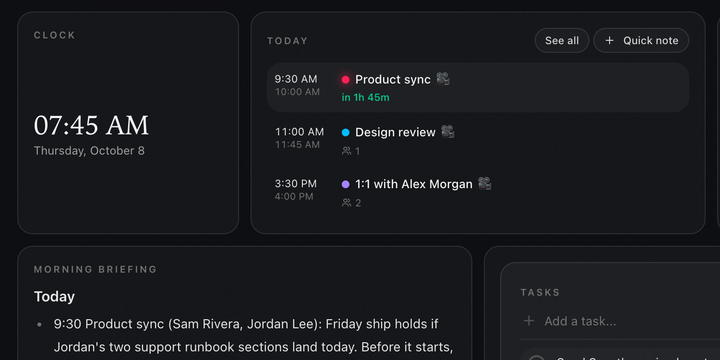Click the 11:00 AM start time
This screenshot has width=720, height=360.
(299, 132)
